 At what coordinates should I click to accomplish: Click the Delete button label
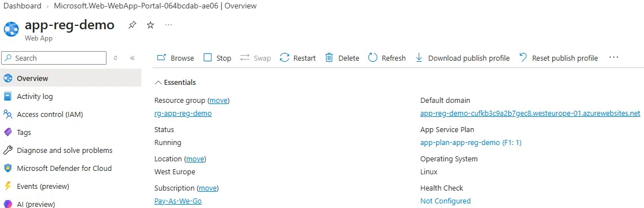(349, 58)
